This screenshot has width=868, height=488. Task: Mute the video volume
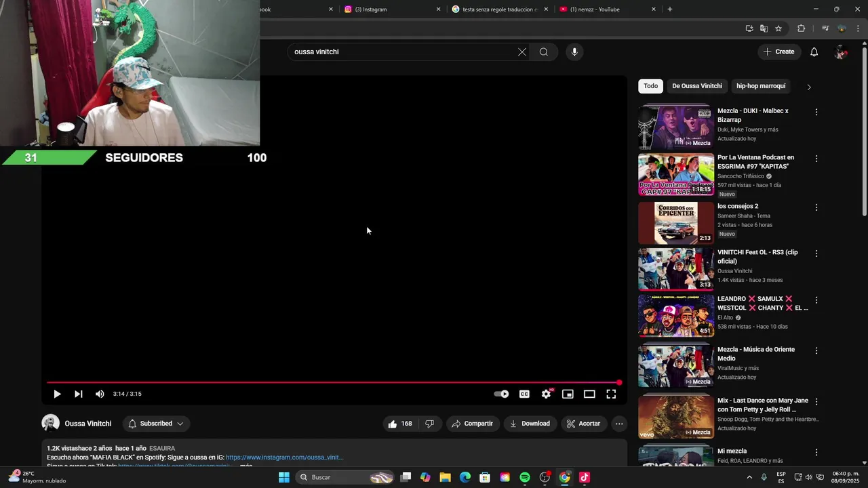(100, 394)
